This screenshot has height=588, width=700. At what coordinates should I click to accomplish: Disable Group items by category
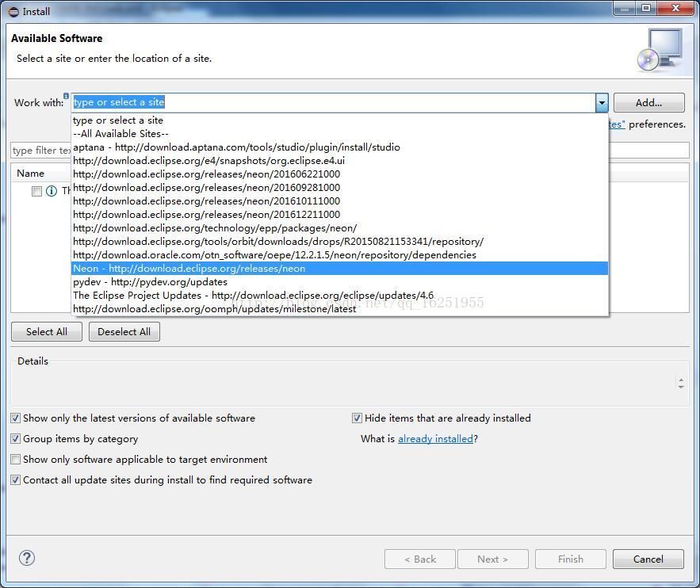pyautogui.click(x=15, y=438)
